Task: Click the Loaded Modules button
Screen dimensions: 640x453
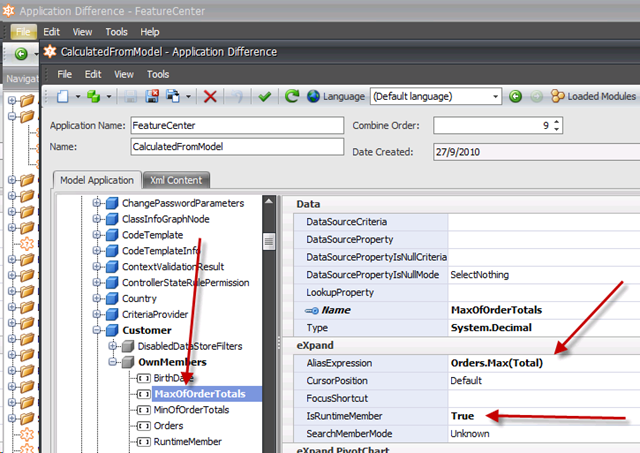Action: [593, 96]
